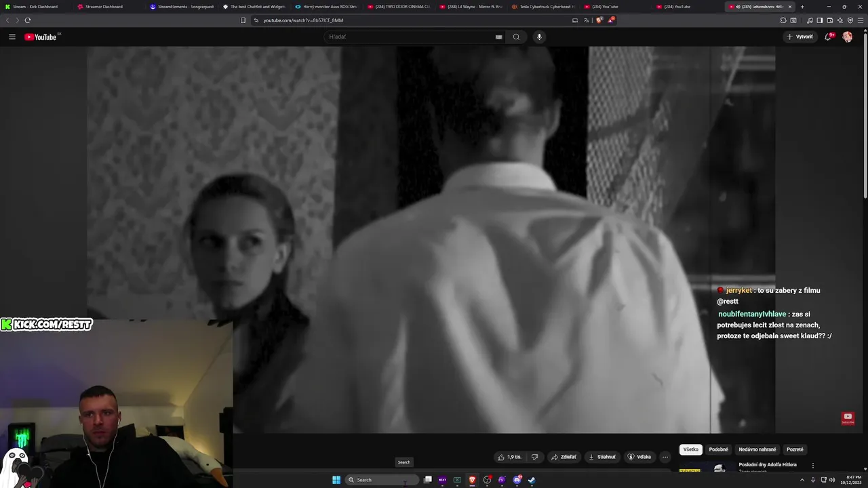Open the volume speaker tray icon
This screenshot has height=488, width=868.
(832, 480)
